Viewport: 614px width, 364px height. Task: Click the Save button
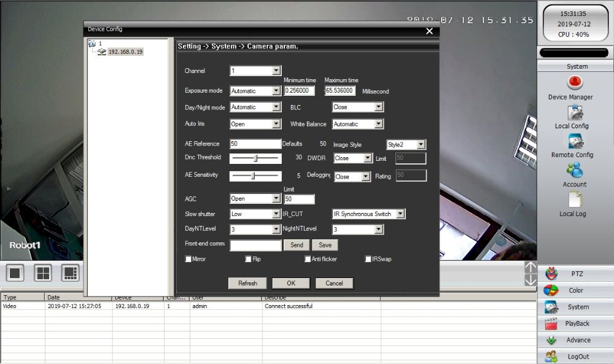tap(325, 245)
